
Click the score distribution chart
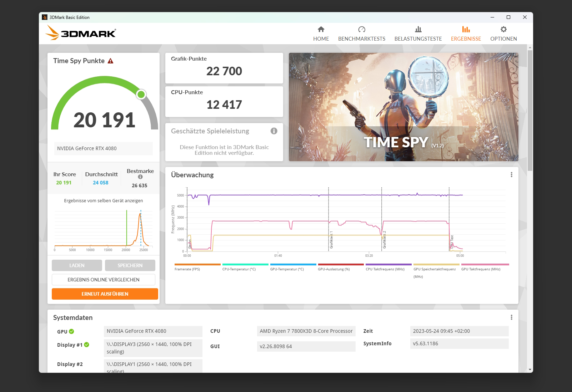(x=104, y=230)
